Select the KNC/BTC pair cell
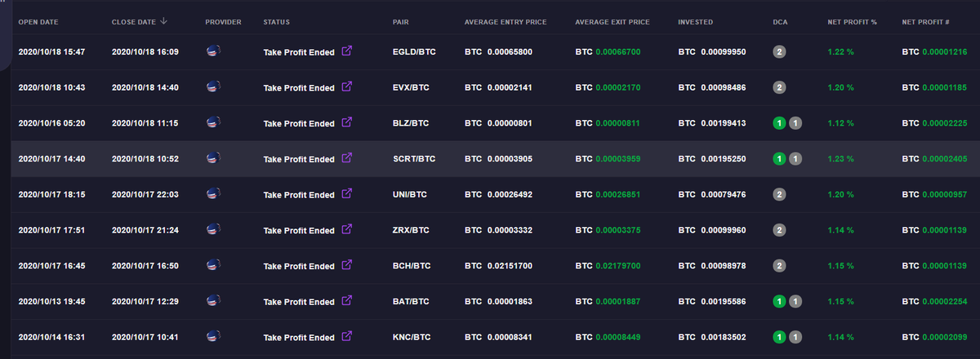 coord(411,338)
